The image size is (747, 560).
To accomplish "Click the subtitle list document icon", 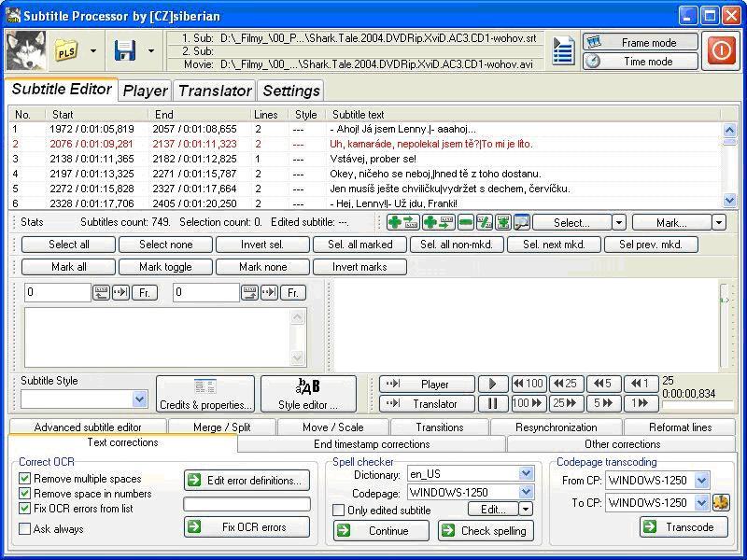I will [563, 50].
